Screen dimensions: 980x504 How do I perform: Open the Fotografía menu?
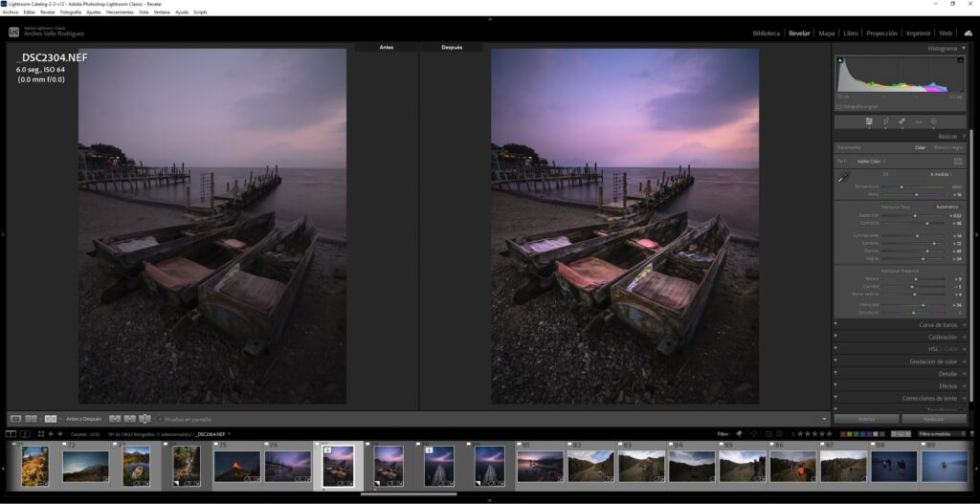pos(71,11)
